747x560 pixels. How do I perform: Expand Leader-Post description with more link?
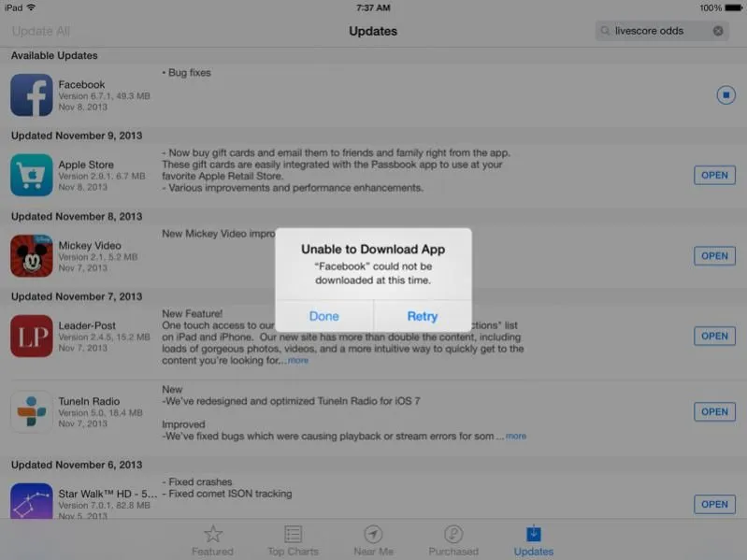coord(297,361)
